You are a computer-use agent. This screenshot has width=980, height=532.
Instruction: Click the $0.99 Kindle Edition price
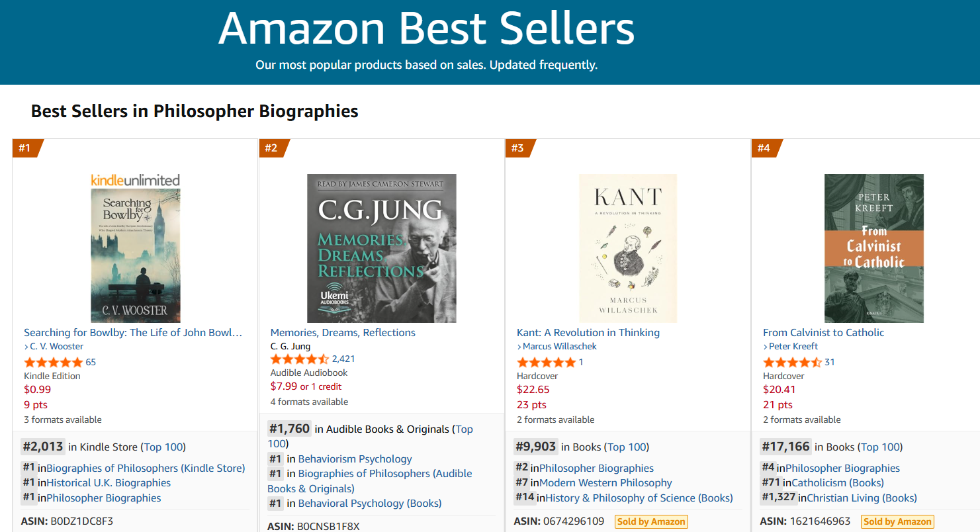point(37,389)
